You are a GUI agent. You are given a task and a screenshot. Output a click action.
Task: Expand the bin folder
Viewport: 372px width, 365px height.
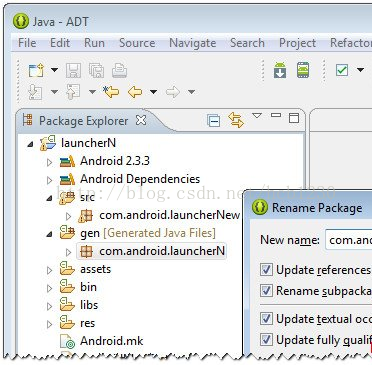[x=49, y=288]
